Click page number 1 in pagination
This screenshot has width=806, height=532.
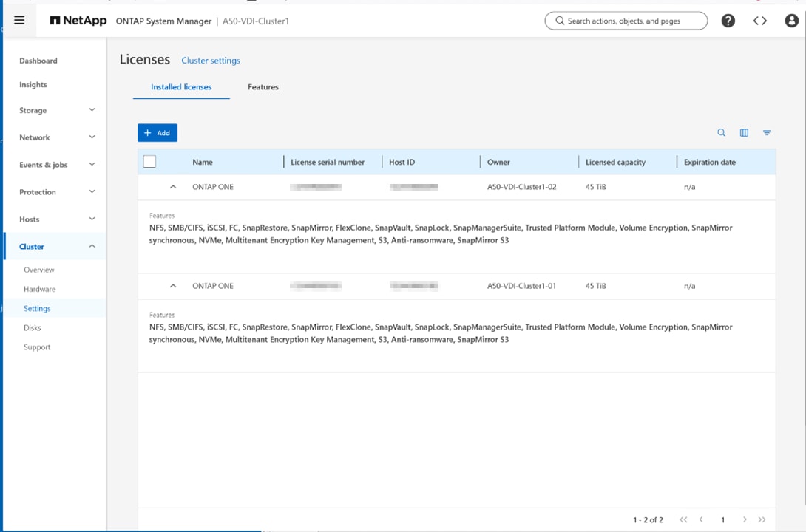(722, 519)
